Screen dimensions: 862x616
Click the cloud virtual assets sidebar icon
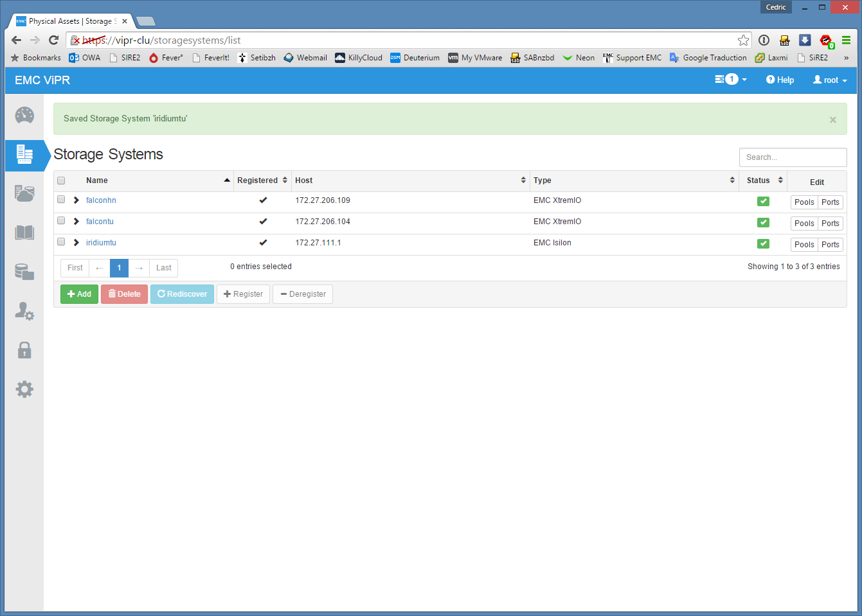click(x=24, y=193)
